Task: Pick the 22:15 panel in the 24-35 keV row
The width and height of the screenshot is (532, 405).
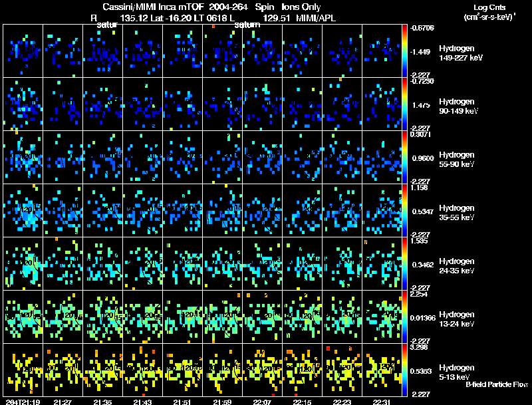Action: point(303,263)
